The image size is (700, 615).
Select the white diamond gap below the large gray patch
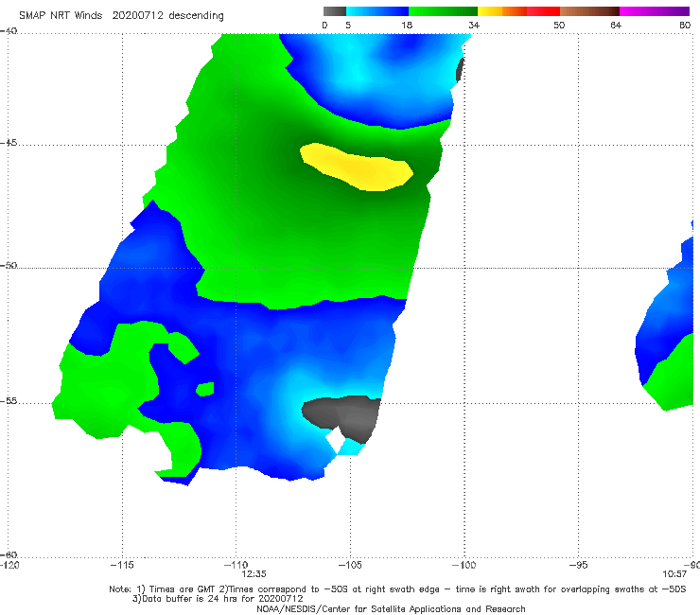coord(335,440)
